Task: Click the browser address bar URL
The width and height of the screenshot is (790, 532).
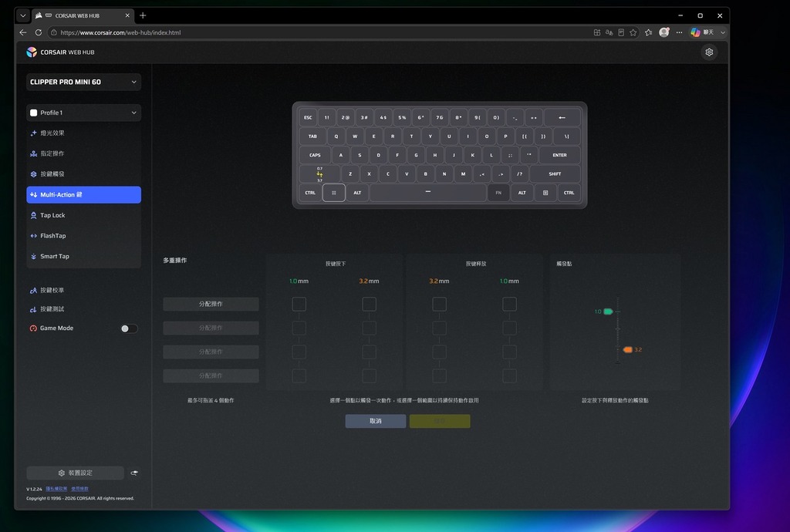Action: 120,32
